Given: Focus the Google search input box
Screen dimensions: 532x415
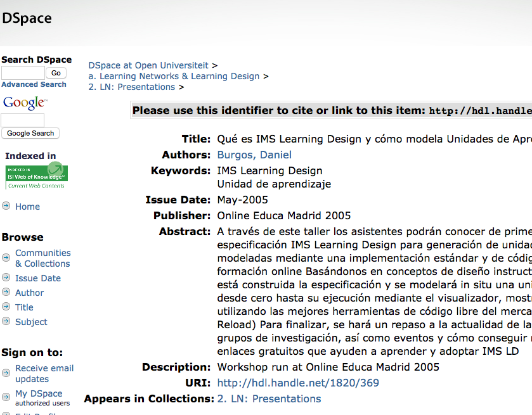Looking at the screenshot, I should [23, 120].
